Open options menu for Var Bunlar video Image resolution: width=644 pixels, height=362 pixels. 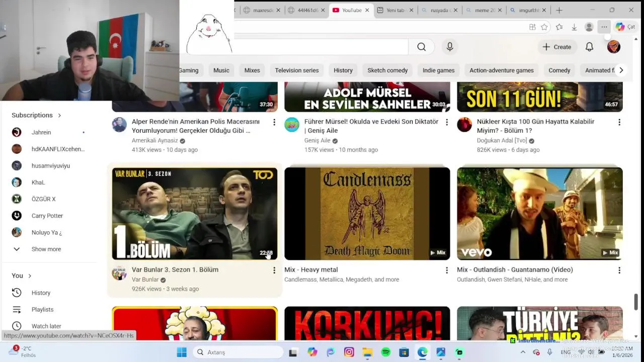pyautogui.click(x=274, y=270)
